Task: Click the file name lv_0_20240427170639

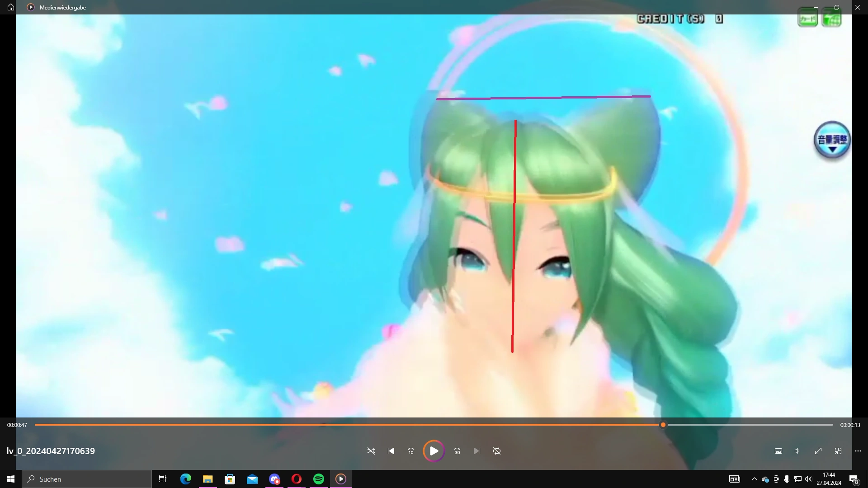Action: (x=51, y=451)
